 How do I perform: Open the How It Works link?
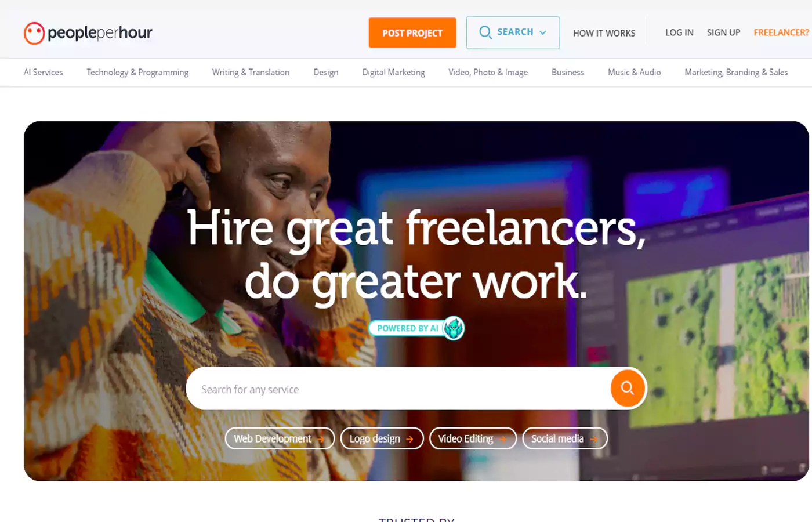coord(604,33)
